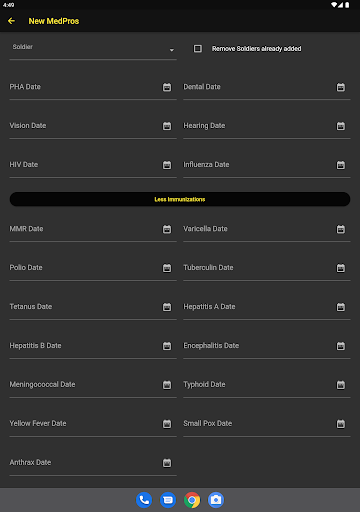The height and width of the screenshot is (512, 360).
Task: Select the MMR Date field
Action: pyautogui.click(x=93, y=229)
